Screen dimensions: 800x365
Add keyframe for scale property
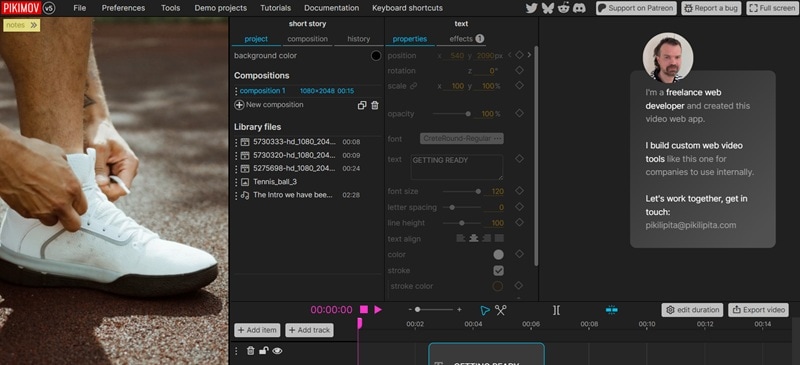[x=519, y=85]
